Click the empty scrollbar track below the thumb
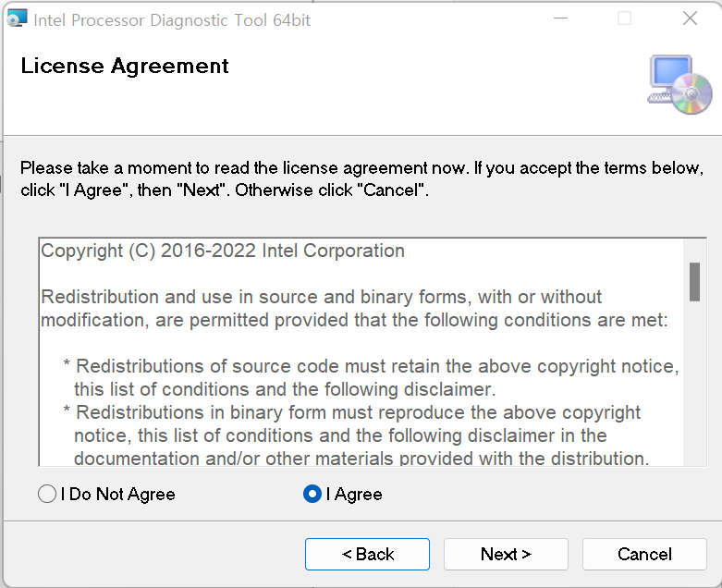This screenshot has width=722, height=588. (x=694, y=388)
